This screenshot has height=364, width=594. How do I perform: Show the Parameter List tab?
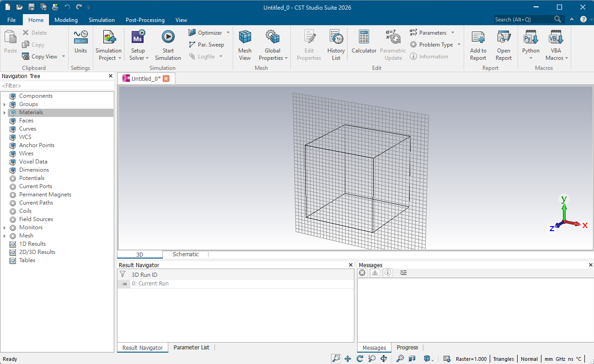(191, 348)
